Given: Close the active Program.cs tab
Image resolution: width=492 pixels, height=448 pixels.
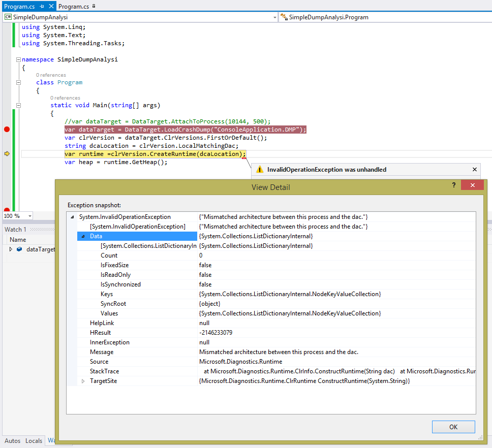Looking at the screenshot, I should pos(51,6).
